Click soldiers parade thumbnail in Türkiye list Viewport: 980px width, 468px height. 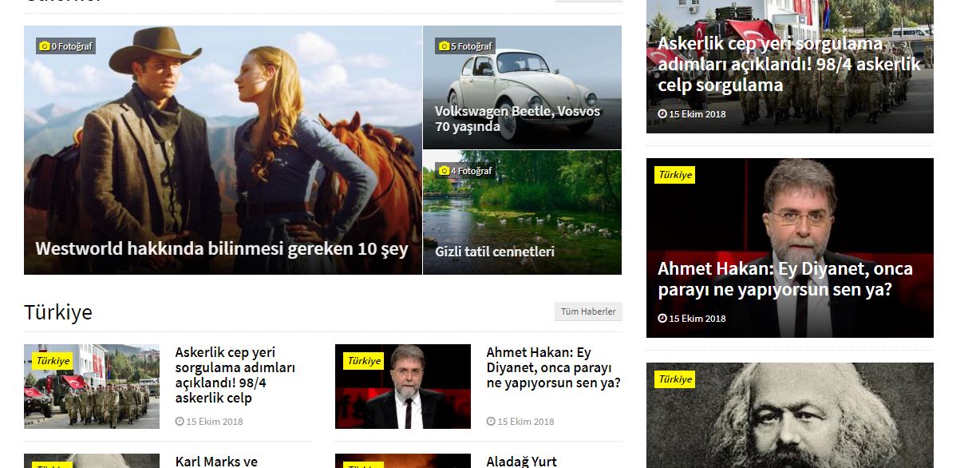click(x=92, y=387)
